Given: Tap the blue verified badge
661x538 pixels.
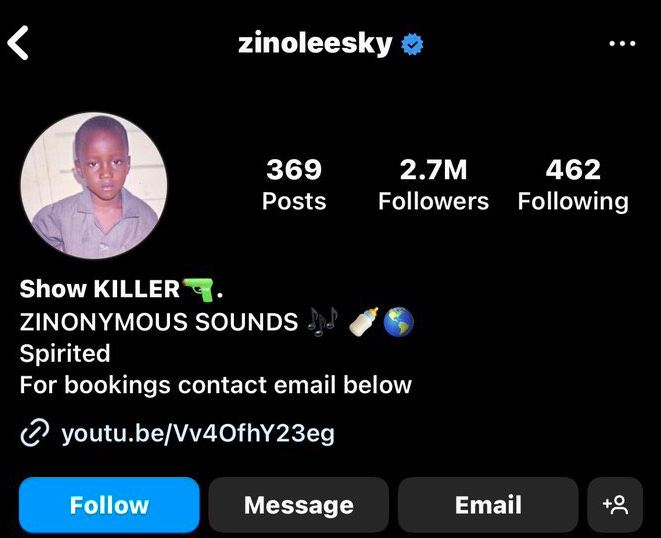Looking at the screenshot, I should [x=412, y=44].
